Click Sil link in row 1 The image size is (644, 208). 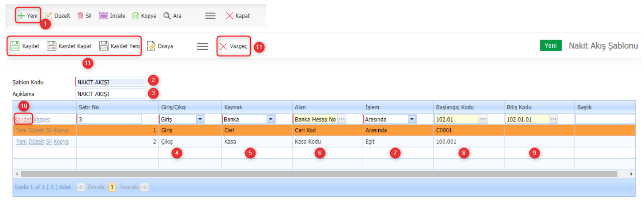[49, 130]
